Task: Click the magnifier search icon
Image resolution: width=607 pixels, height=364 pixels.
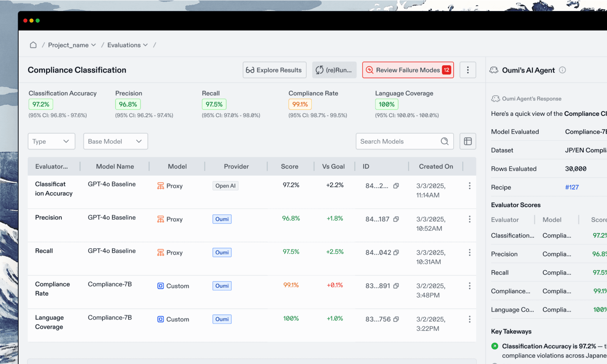Action: pyautogui.click(x=445, y=141)
